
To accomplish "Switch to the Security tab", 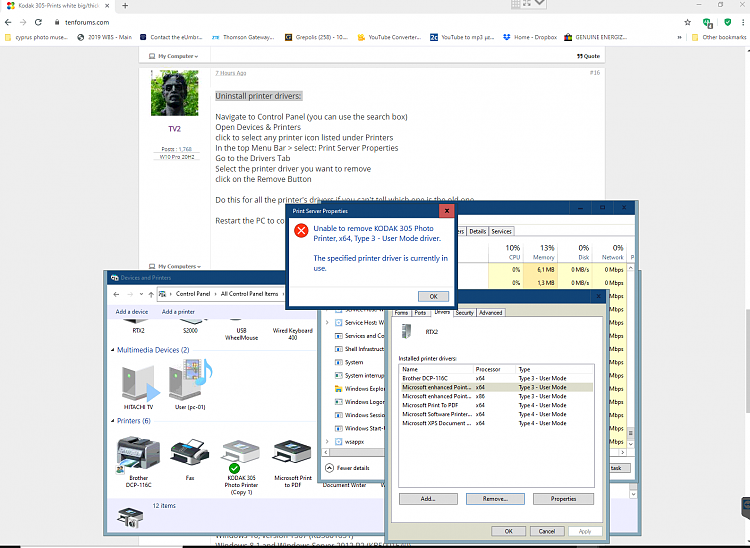I will click(464, 313).
